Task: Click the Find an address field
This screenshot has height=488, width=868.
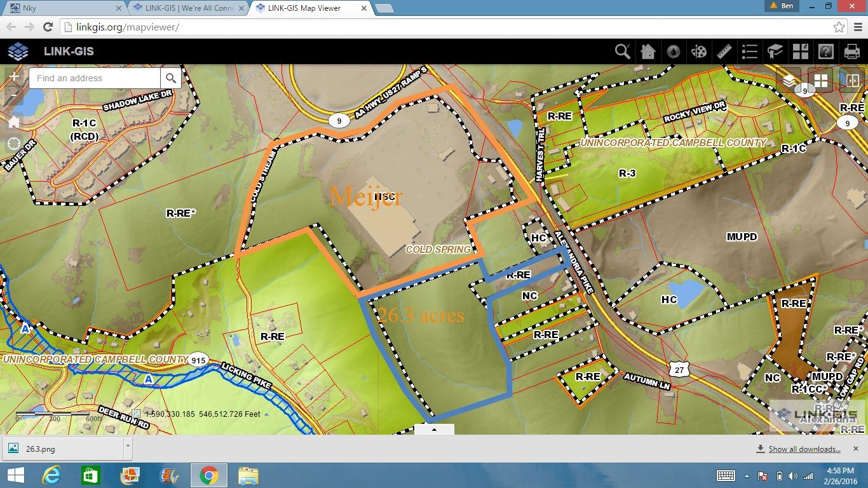Action: pyautogui.click(x=95, y=78)
